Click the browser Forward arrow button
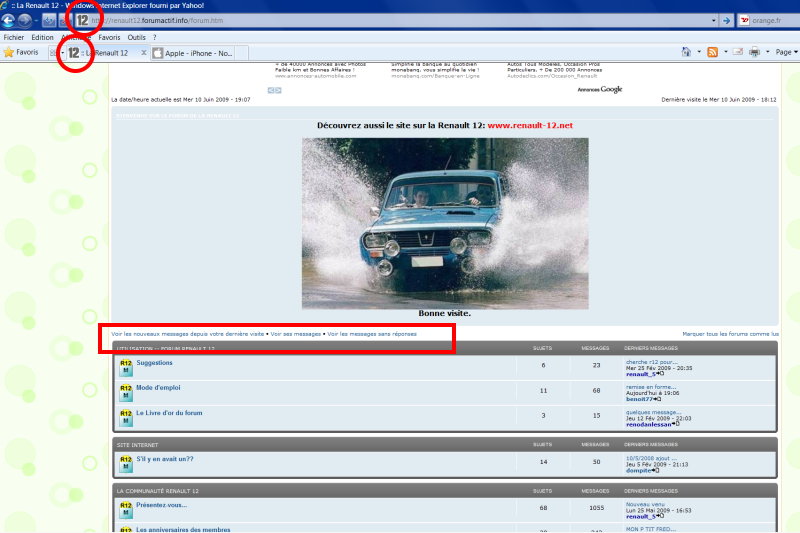 click(24, 20)
